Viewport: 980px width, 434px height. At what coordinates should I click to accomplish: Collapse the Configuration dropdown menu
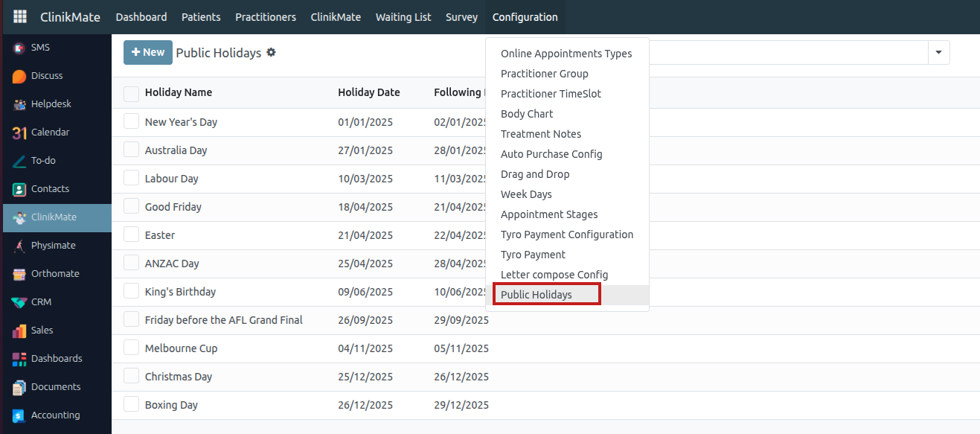(525, 17)
